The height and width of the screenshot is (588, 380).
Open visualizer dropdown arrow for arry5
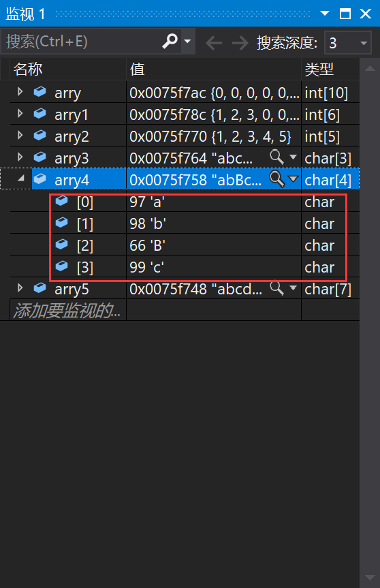pos(293,288)
